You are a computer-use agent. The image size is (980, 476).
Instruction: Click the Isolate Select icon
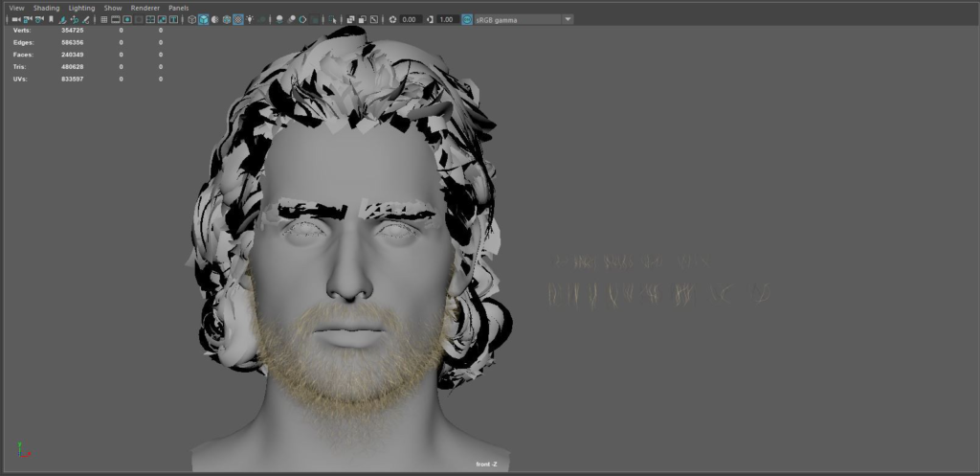[333, 19]
